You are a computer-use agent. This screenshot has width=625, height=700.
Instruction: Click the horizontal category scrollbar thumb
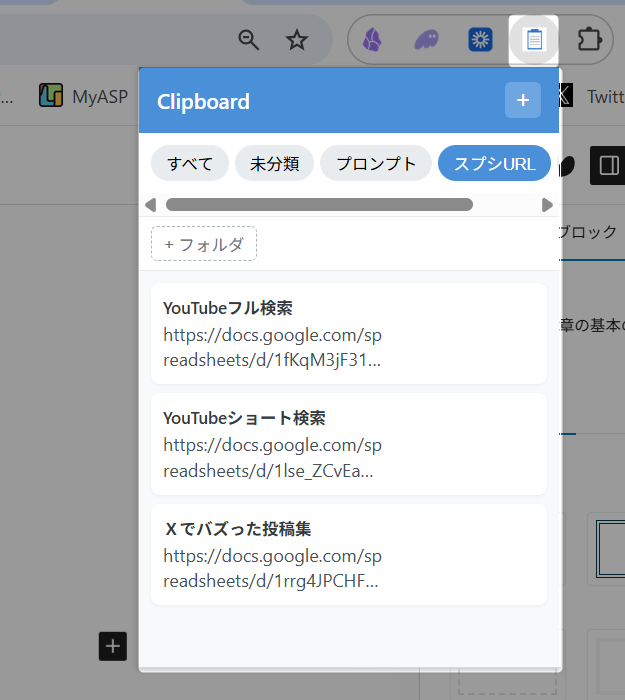319,205
